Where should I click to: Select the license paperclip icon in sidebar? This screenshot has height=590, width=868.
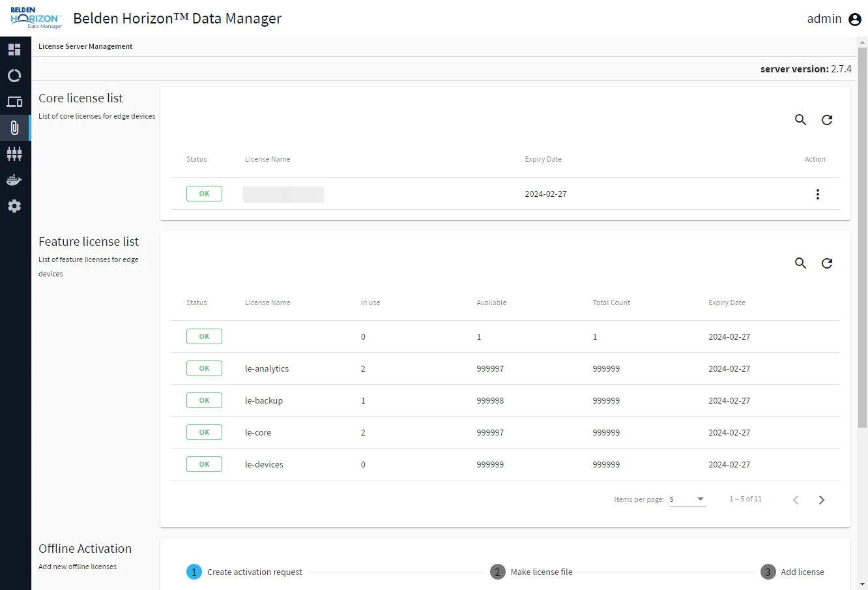(x=14, y=128)
